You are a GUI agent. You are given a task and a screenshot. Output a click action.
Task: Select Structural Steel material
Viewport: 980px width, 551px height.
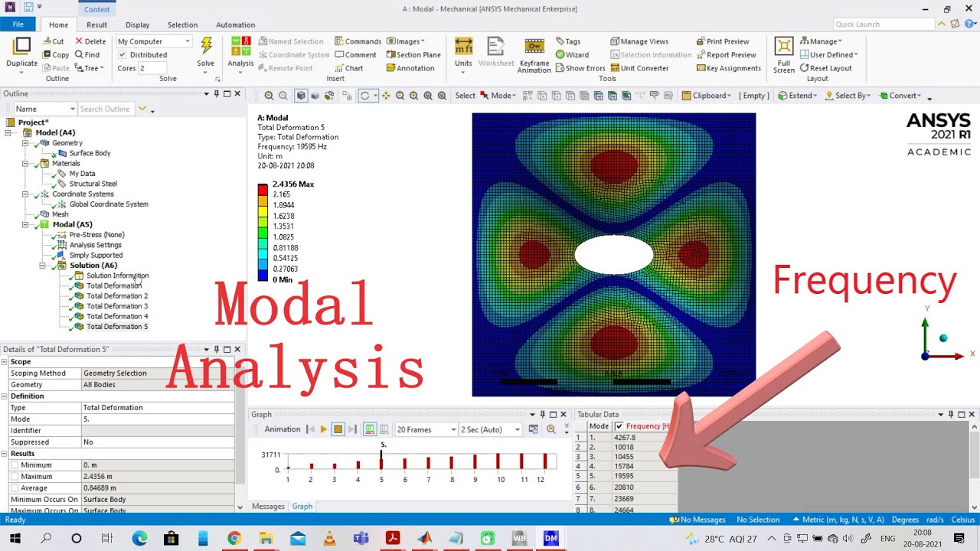click(x=93, y=184)
